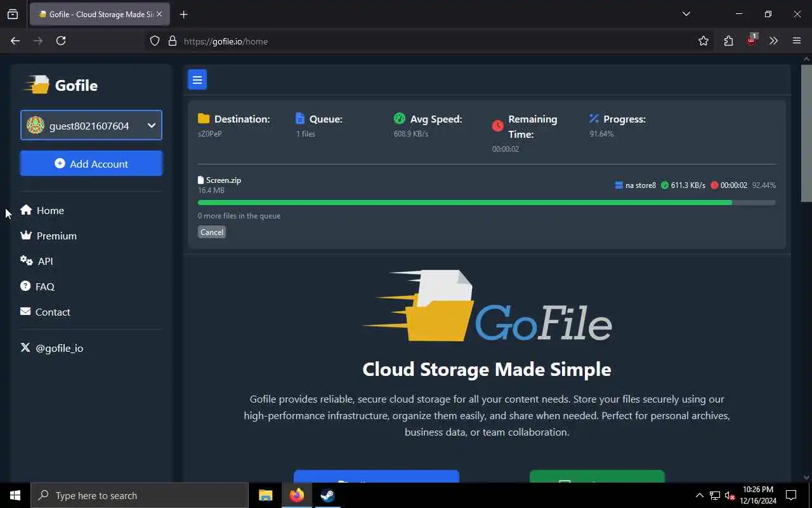Close the Gofile browser tab
812x508 pixels.
159,14
